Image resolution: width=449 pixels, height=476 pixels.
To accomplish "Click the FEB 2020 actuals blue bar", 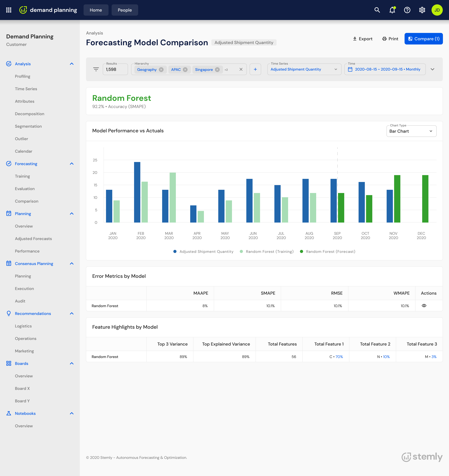I will (137, 192).
